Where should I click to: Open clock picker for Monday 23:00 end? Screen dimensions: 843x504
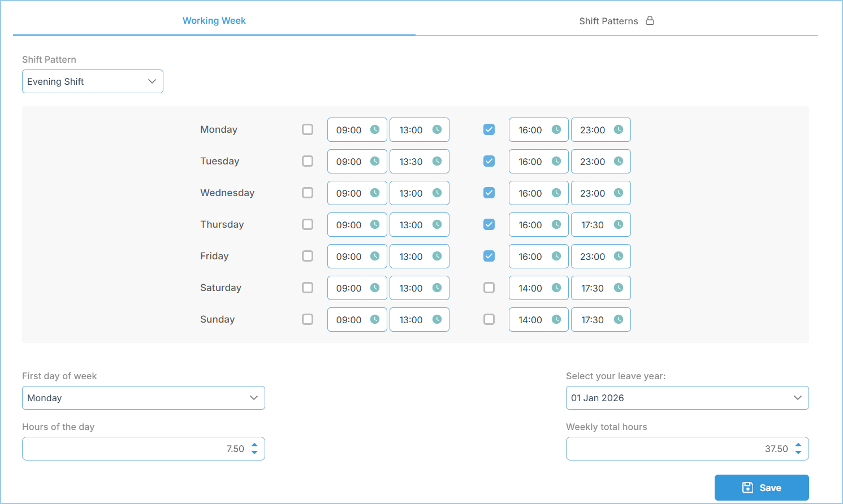click(x=619, y=129)
